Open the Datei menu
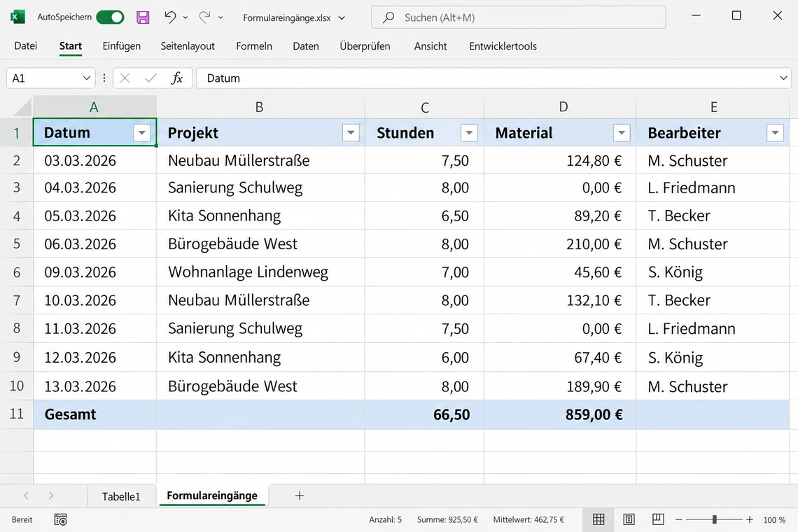The height and width of the screenshot is (532, 798). pyautogui.click(x=25, y=45)
